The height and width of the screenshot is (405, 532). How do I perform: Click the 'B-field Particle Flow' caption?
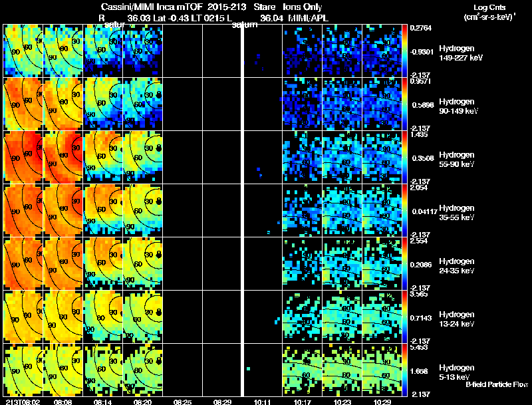pyautogui.click(x=497, y=384)
